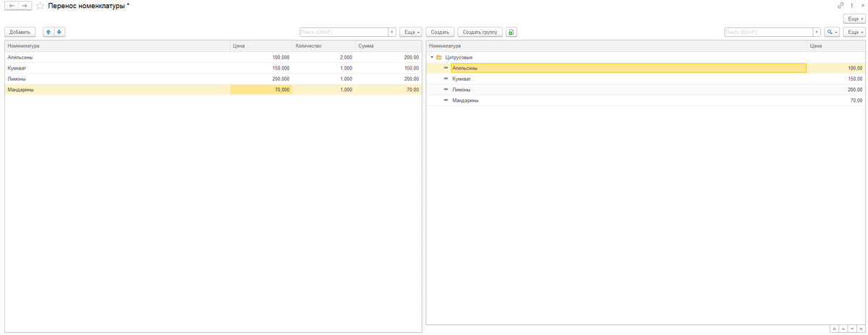Click the right list Цена column header
The image size is (868, 335).
pyautogui.click(x=837, y=46)
